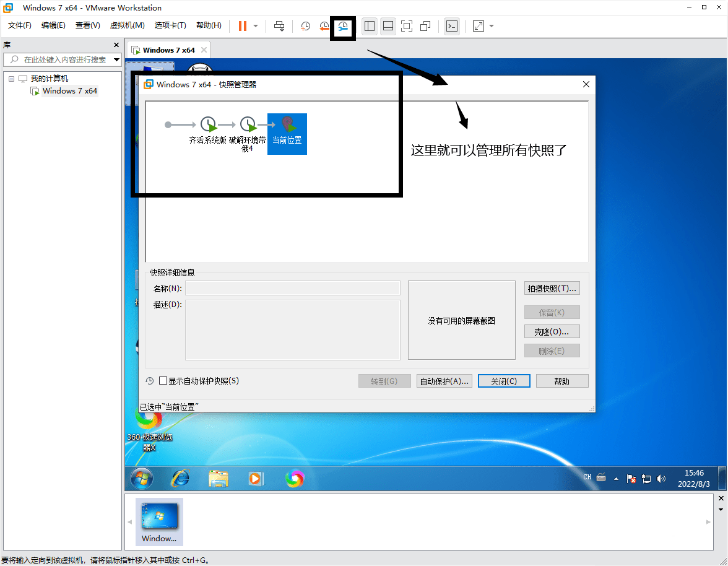Open 360 browser icon in guest taskbar
This screenshot has width=728, height=566.
[x=295, y=478]
